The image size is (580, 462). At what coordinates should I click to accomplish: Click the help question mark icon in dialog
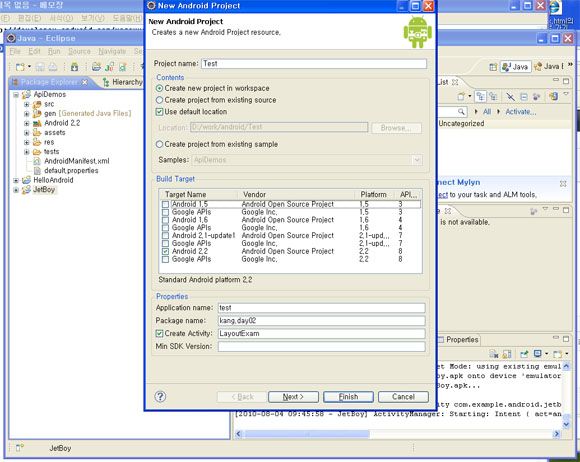click(x=160, y=397)
